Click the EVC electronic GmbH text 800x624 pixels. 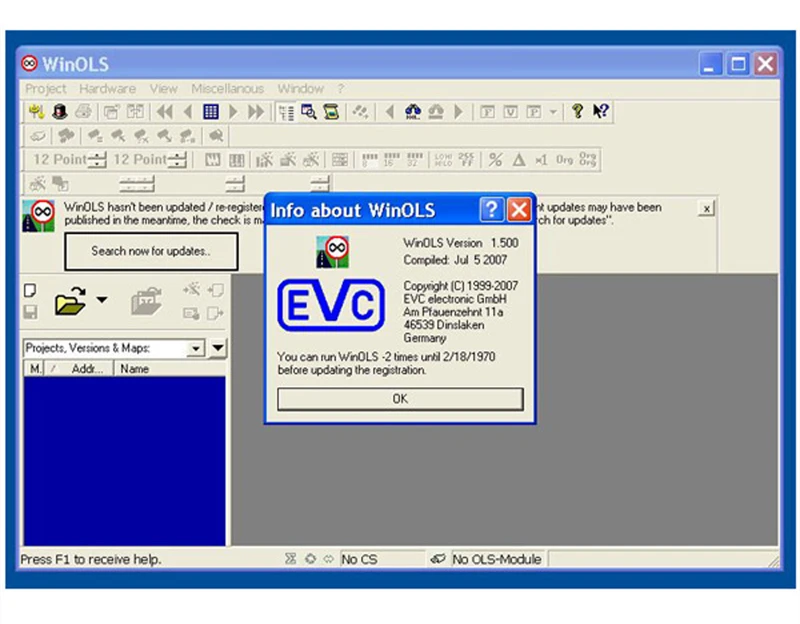click(455, 299)
